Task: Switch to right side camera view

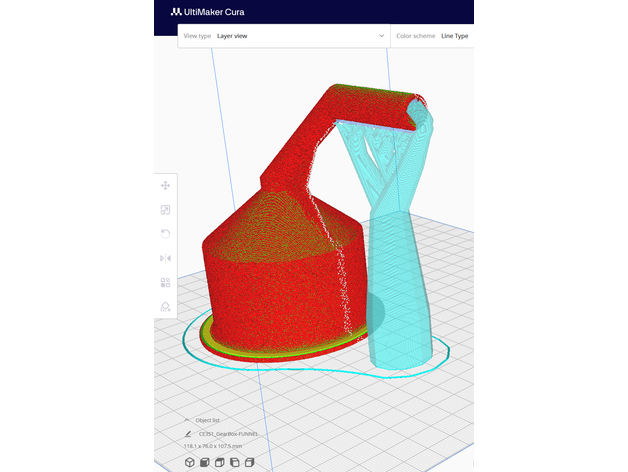Action: [x=250, y=462]
